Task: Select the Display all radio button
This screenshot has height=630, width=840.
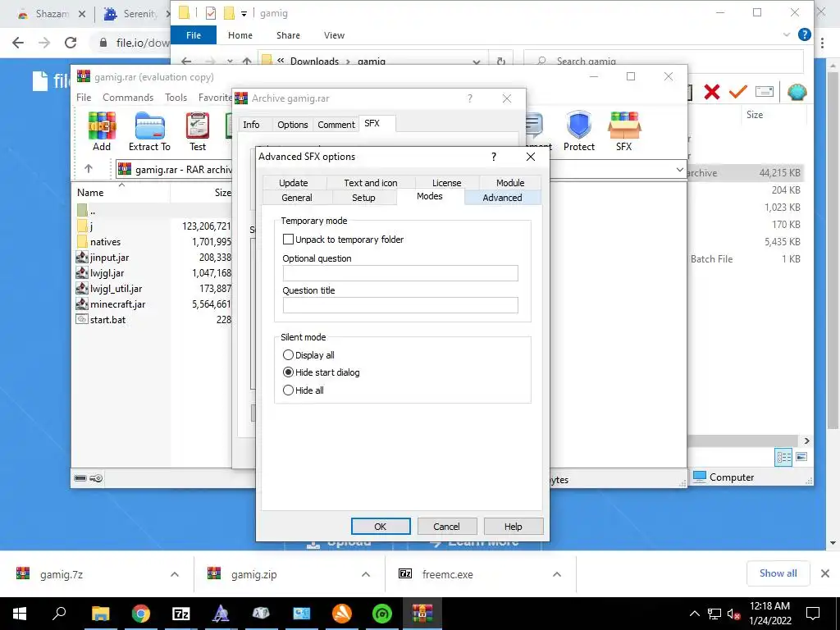Action: [x=288, y=355]
